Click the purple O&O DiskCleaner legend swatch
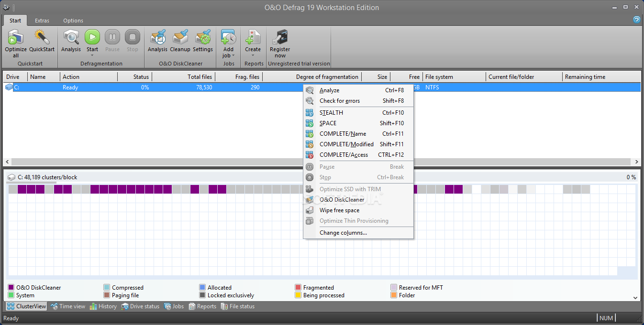Viewport: 644px width, 325px height. [11, 288]
